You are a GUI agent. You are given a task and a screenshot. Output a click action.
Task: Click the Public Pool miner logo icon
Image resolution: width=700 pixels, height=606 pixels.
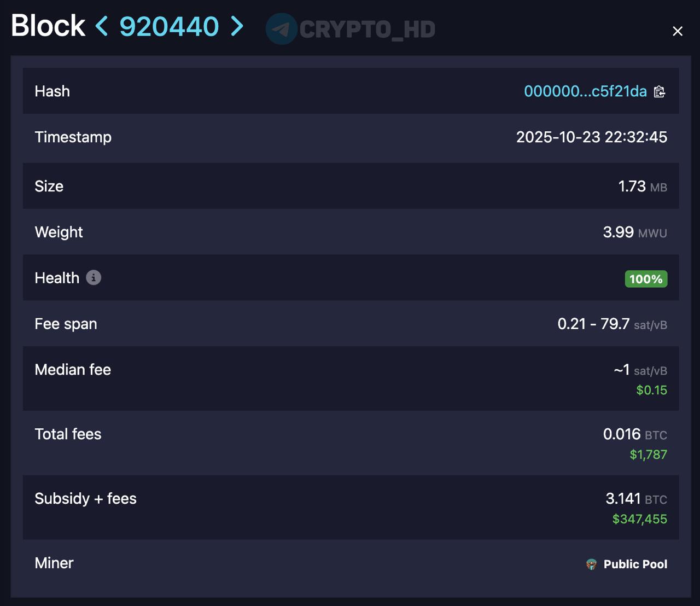click(x=591, y=564)
